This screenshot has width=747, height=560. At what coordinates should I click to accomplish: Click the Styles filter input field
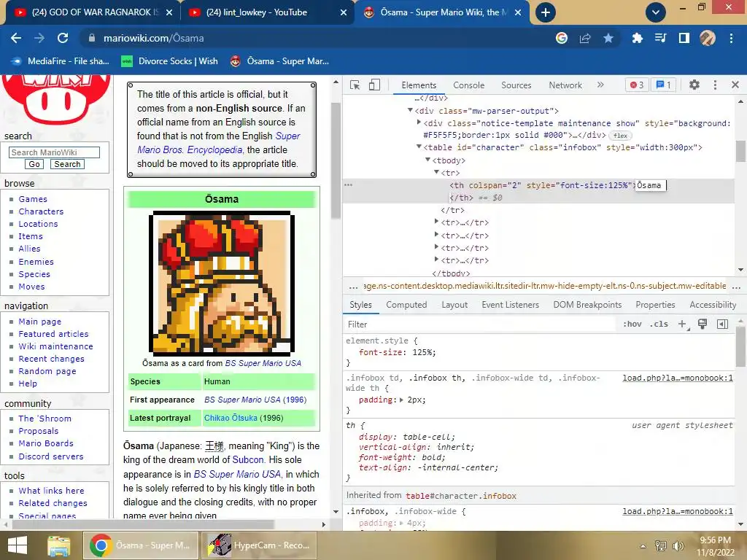point(481,324)
